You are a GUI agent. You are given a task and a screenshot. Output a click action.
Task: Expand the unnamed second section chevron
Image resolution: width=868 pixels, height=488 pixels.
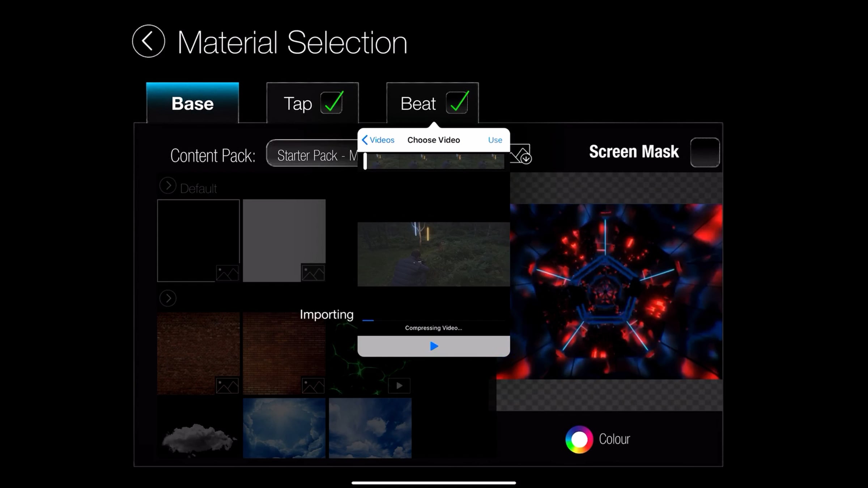[x=168, y=299]
